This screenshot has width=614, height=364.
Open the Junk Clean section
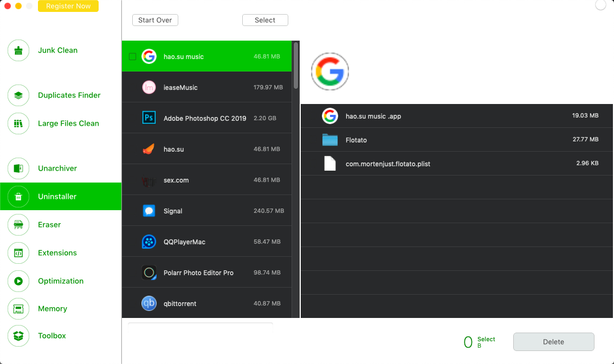click(57, 50)
